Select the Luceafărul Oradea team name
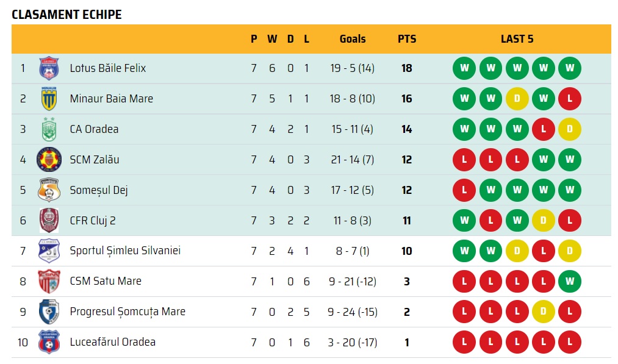The width and height of the screenshot is (618, 364). pyautogui.click(x=112, y=343)
